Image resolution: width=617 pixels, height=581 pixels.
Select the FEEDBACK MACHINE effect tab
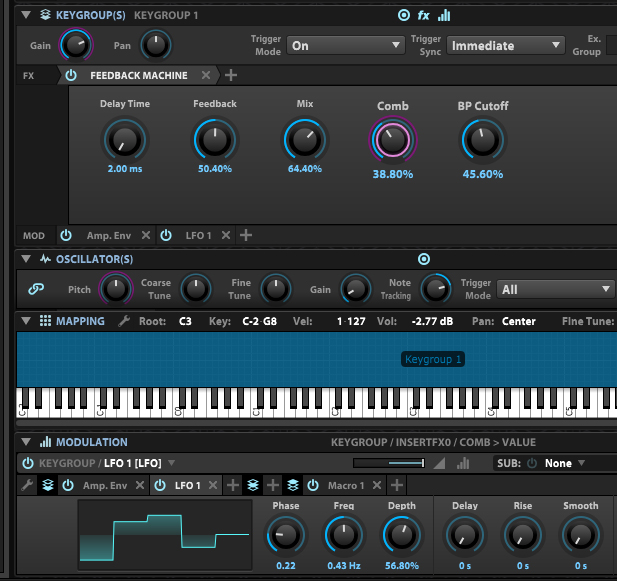(x=139, y=75)
